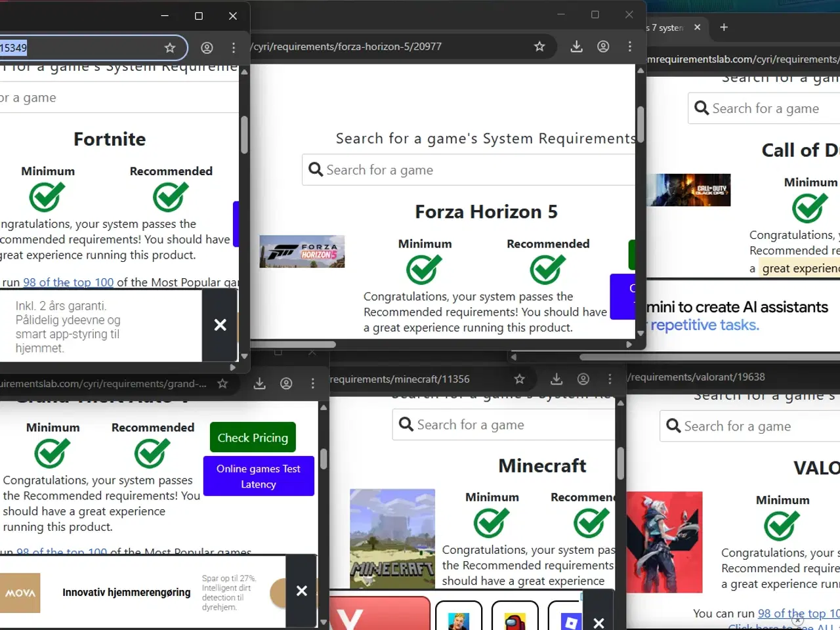
Task: Close the tab ending in '7 system'
Action: 697,28
